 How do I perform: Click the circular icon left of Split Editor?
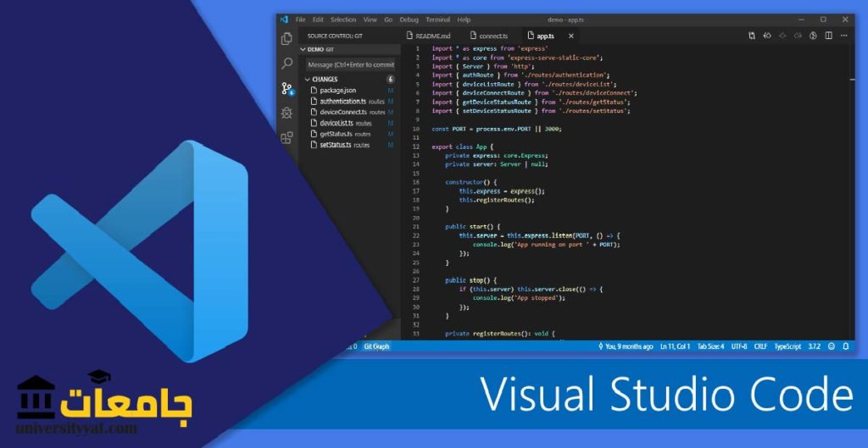[813, 36]
